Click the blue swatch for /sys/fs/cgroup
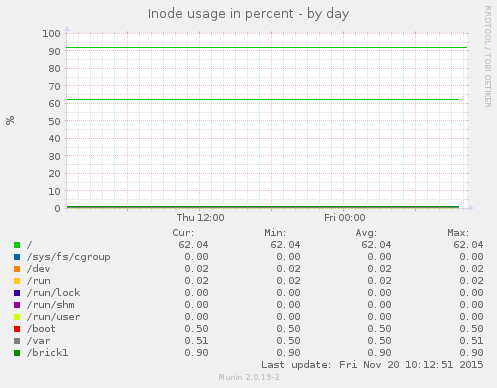497x388 pixels. (17, 257)
